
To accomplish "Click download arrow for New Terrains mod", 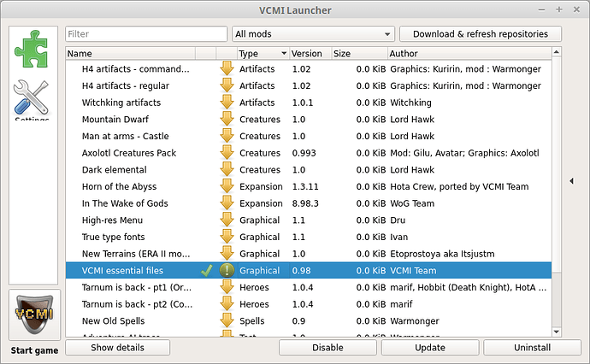I will [227, 254].
